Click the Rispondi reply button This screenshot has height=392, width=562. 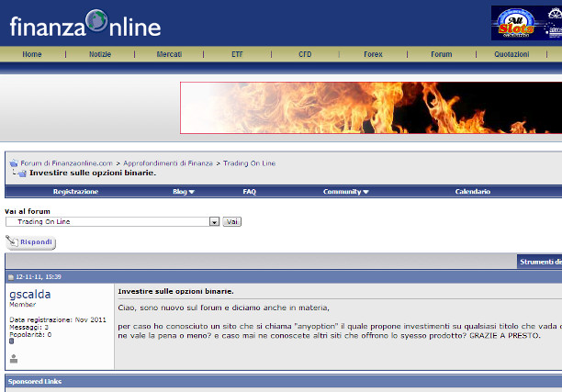[x=30, y=242]
